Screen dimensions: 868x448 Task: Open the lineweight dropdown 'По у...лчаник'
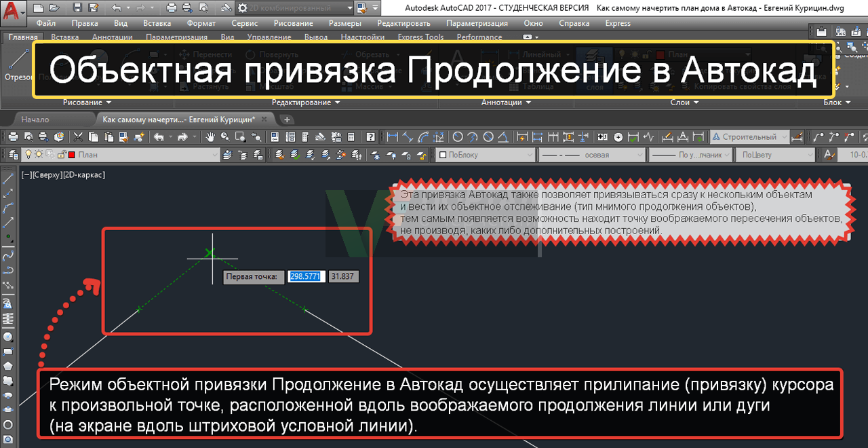(691, 155)
